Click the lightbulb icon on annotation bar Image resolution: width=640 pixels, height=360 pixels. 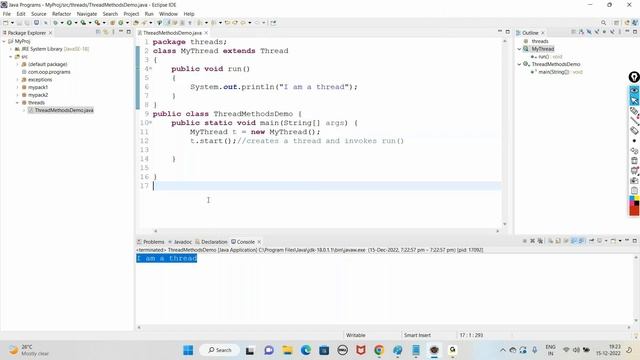click(x=634, y=77)
